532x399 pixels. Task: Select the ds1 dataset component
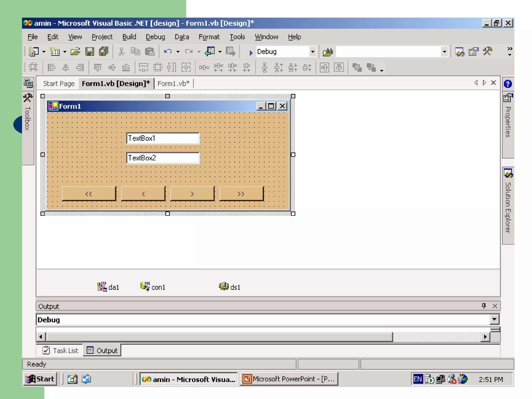(x=230, y=287)
